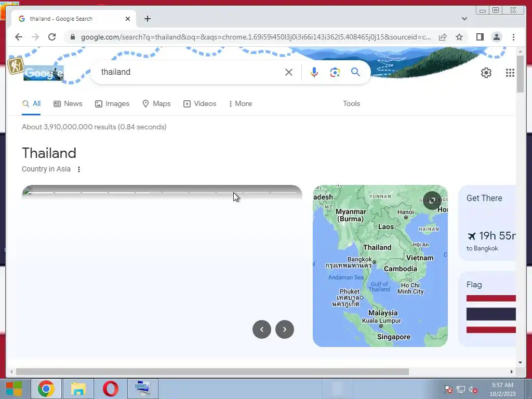
Task: Show the next image in carousel
Action: [x=284, y=329]
